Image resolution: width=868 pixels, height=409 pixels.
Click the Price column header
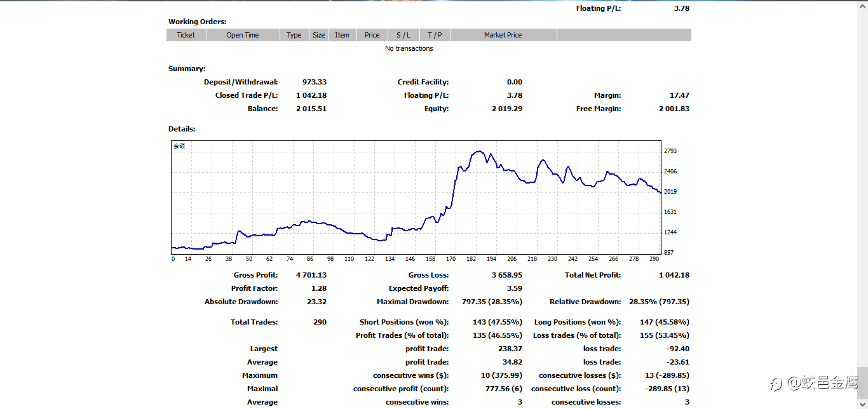(372, 35)
